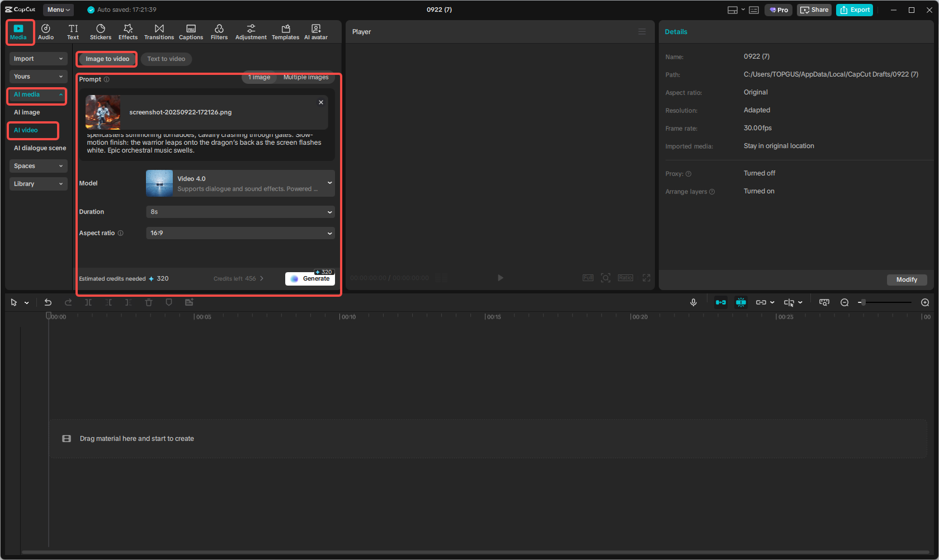Click the Share button

tap(814, 10)
